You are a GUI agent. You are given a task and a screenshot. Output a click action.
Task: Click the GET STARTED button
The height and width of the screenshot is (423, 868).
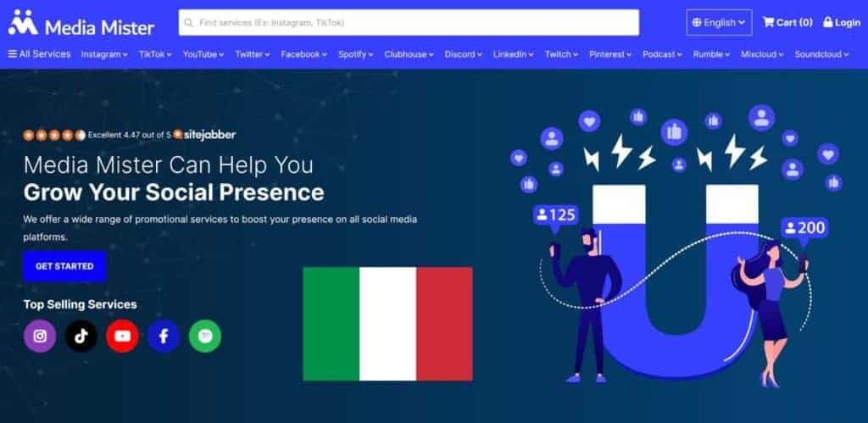click(x=64, y=266)
